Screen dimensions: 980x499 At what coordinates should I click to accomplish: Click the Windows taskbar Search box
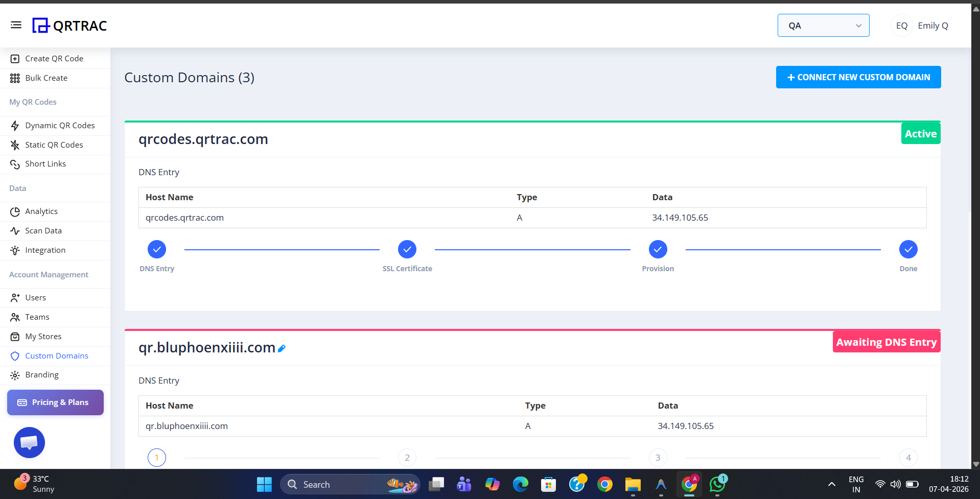(x=337, y=484)
